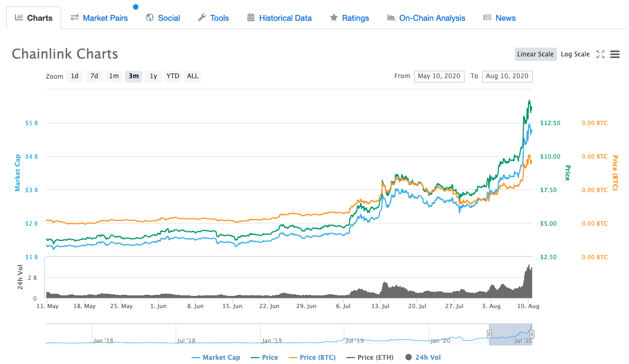Click the left handle of the range navigator
This screenshot has width=629, height=364.
pyautogui.click(x=489, y=334)
